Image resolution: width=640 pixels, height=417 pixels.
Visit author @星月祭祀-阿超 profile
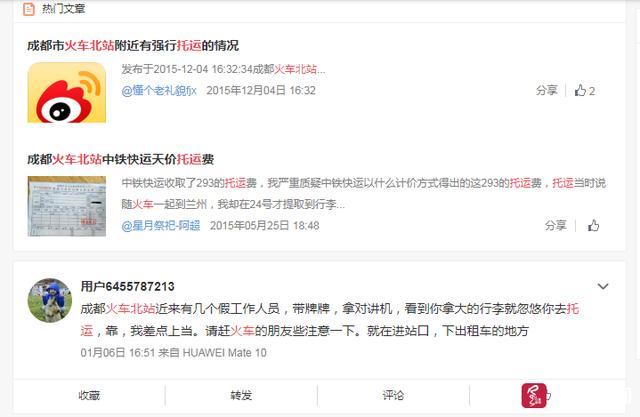[x=161, y=225]
